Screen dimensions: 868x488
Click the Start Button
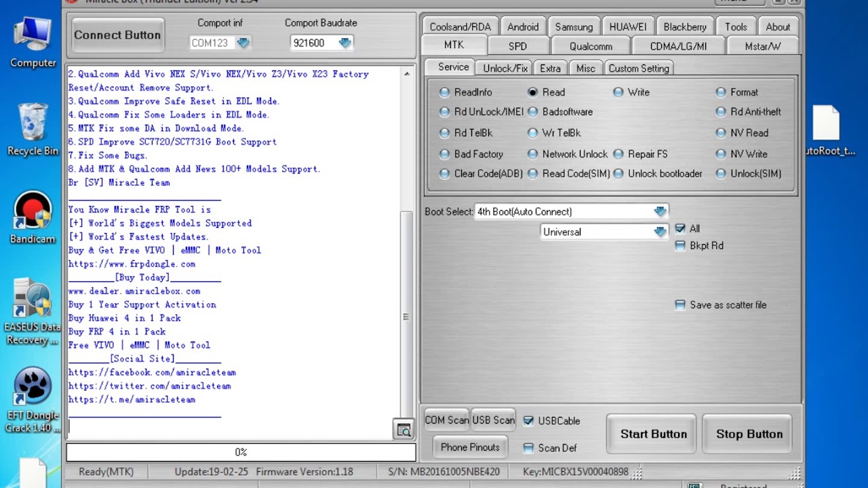(x=653, y=434)
